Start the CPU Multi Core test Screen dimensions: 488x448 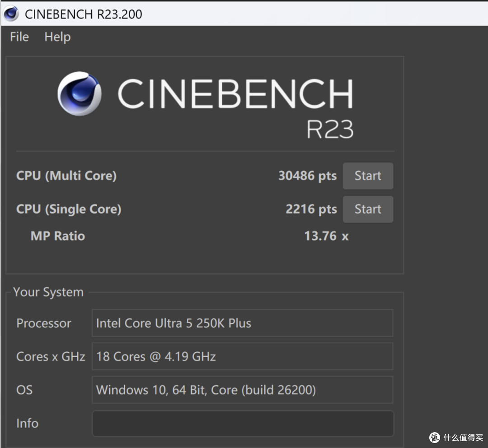click(x=368, y=176)
